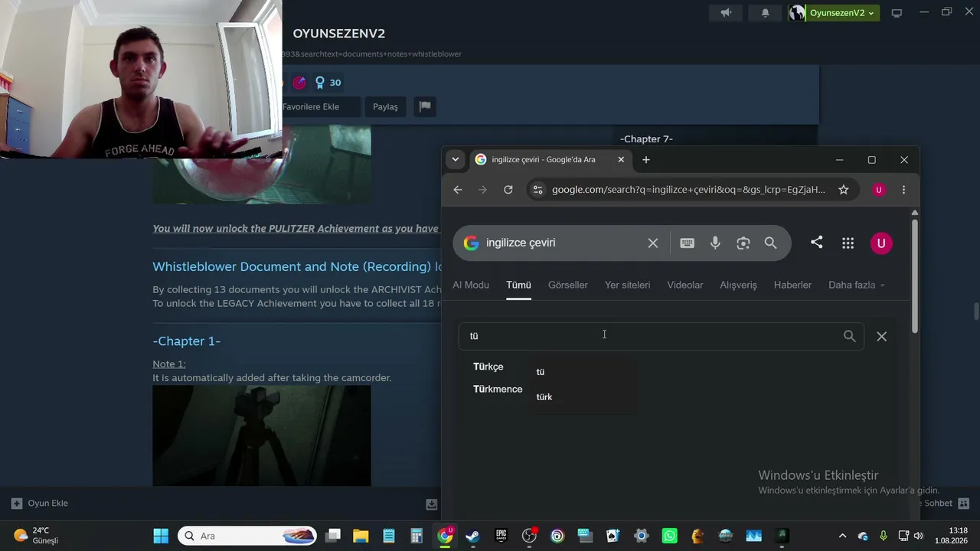Open Steam notifications bell
980x551 pixels.
click(x=765, y=13)
